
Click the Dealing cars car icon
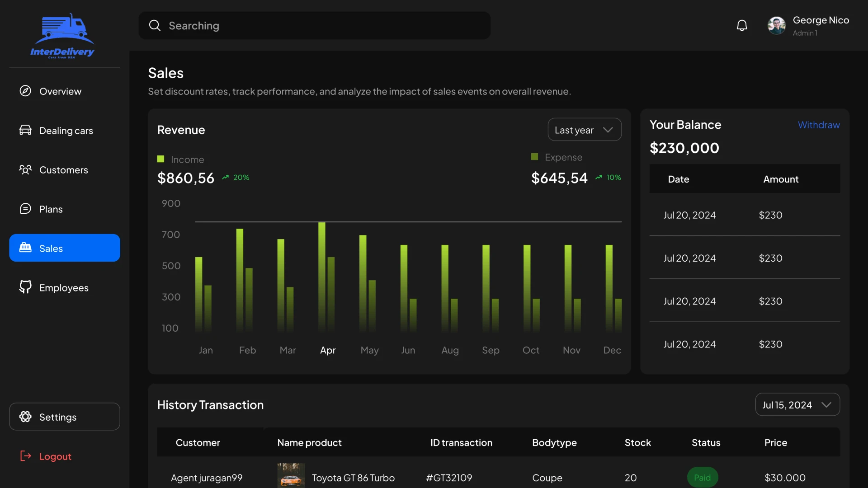pos(25,130)
